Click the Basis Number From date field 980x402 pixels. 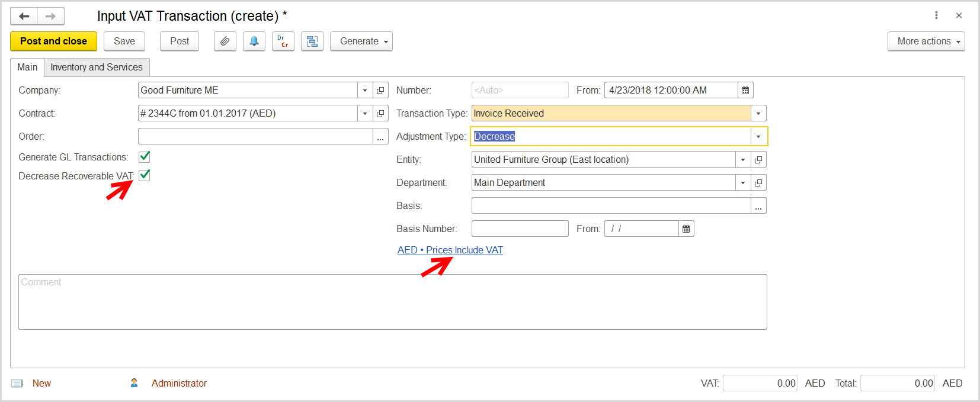tap(641, 229)
